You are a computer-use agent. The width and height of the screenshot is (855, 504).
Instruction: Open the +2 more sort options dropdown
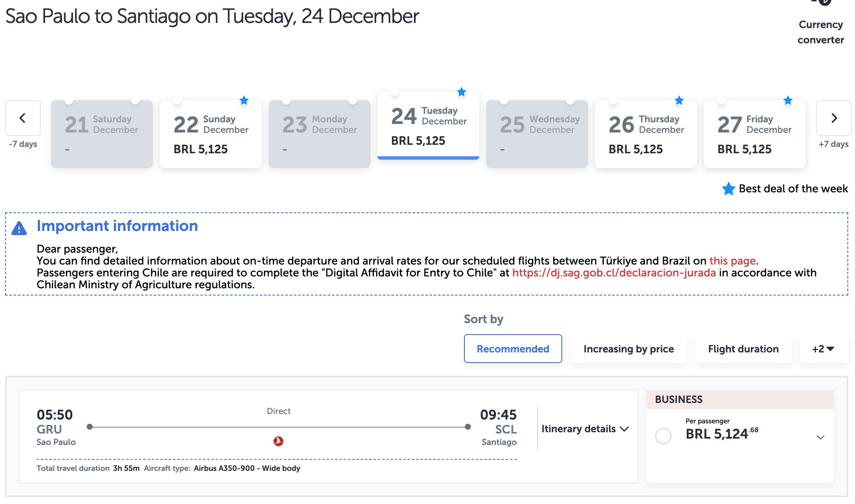tap(823, 349)
